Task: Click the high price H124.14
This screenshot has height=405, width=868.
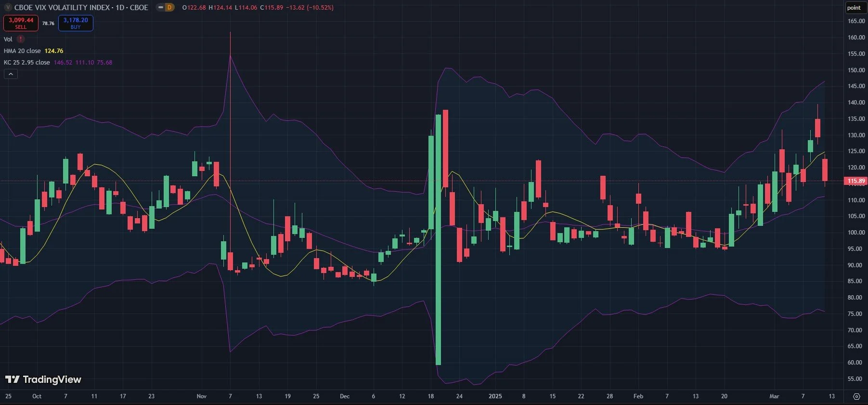Action: coord(220,7)
